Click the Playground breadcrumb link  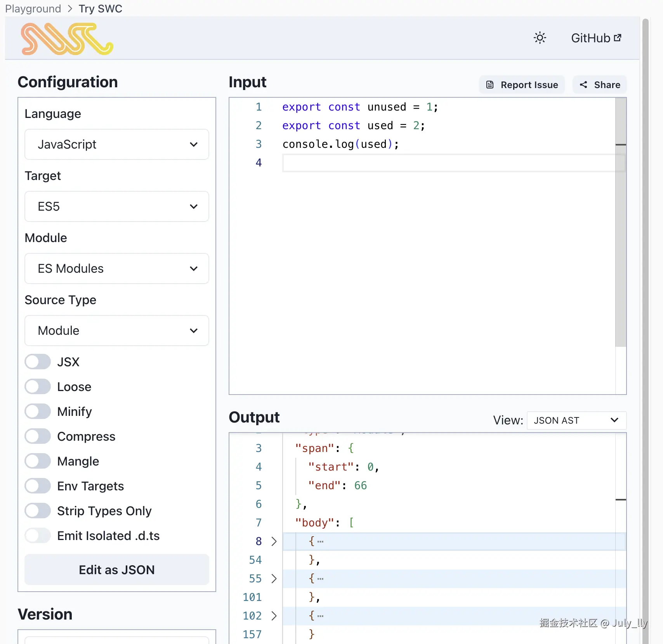click(x=33, y=9)
